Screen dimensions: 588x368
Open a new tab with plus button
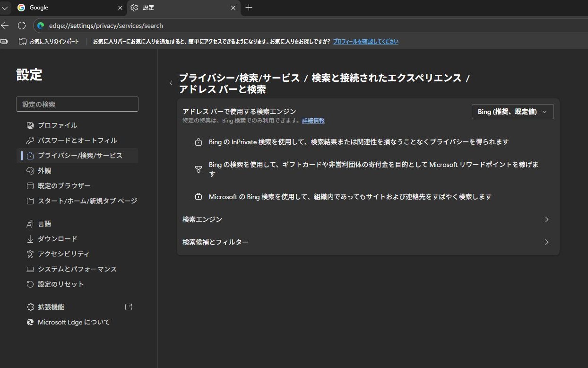coord(249,8)
